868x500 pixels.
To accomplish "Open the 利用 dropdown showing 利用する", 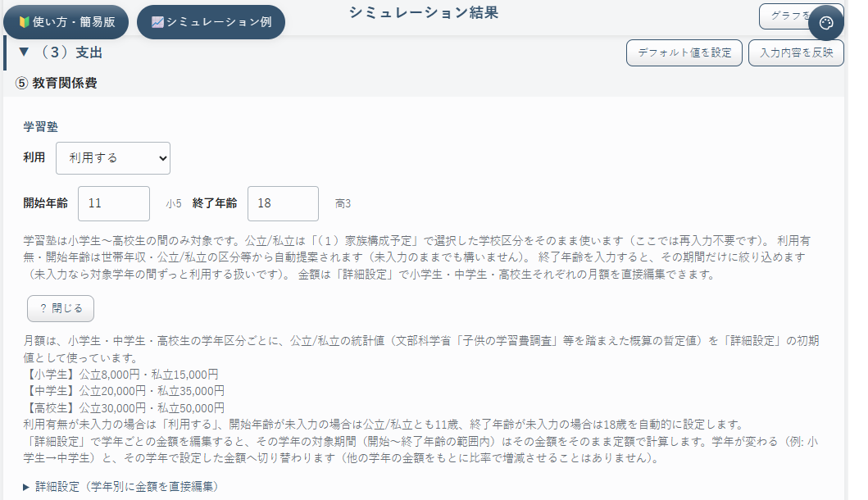I will (113, 158).
